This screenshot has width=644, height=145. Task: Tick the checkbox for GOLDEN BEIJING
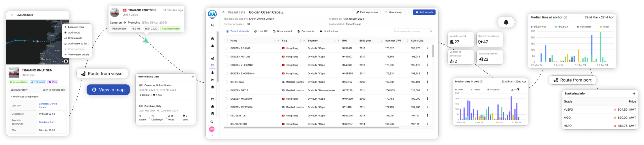[226, 48]
